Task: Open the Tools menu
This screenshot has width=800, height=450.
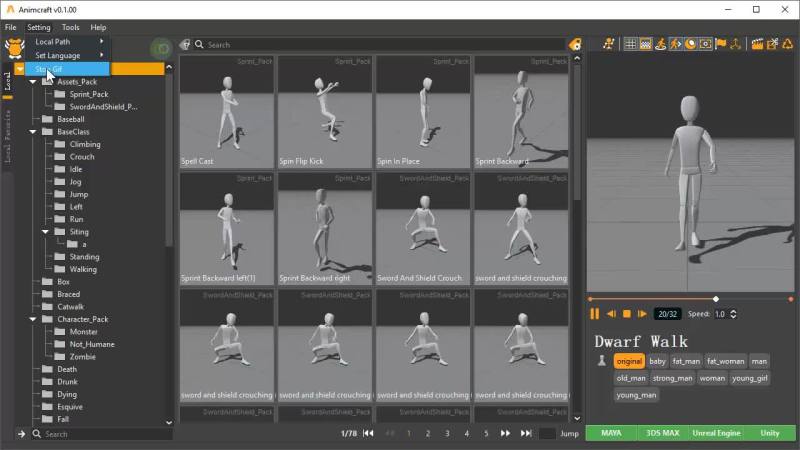Action: pos(70,27)
